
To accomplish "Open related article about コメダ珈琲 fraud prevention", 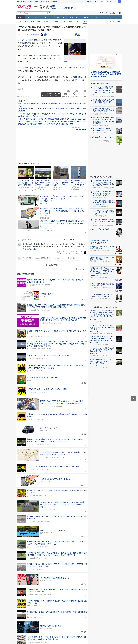I will [52, 115].
